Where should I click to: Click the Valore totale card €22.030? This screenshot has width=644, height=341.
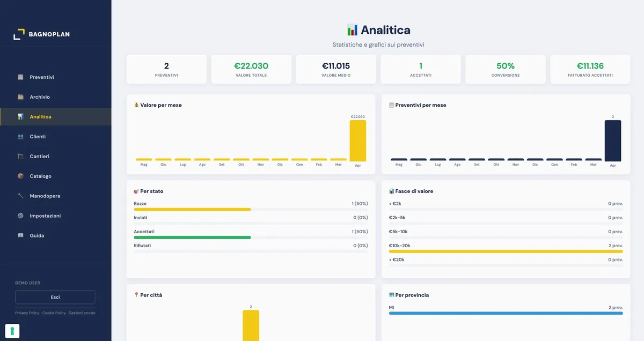(x=251, y=69)
